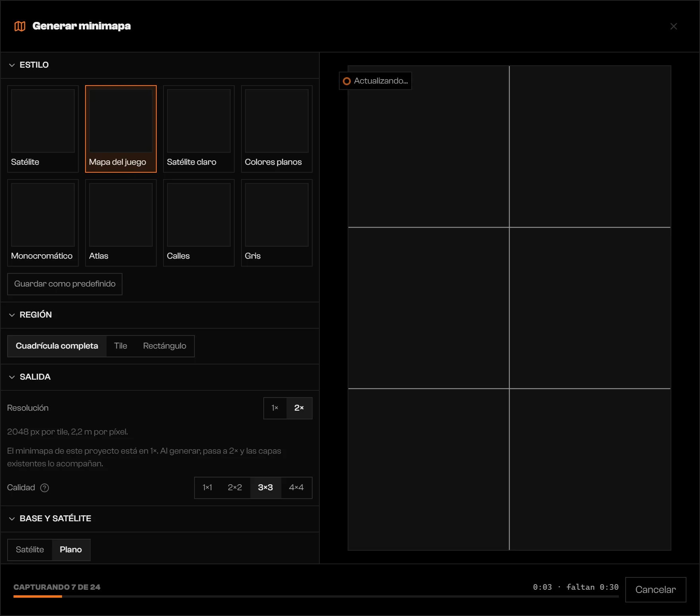Choose Plano as base layer
700x616 pixels.
click(71, 550)
